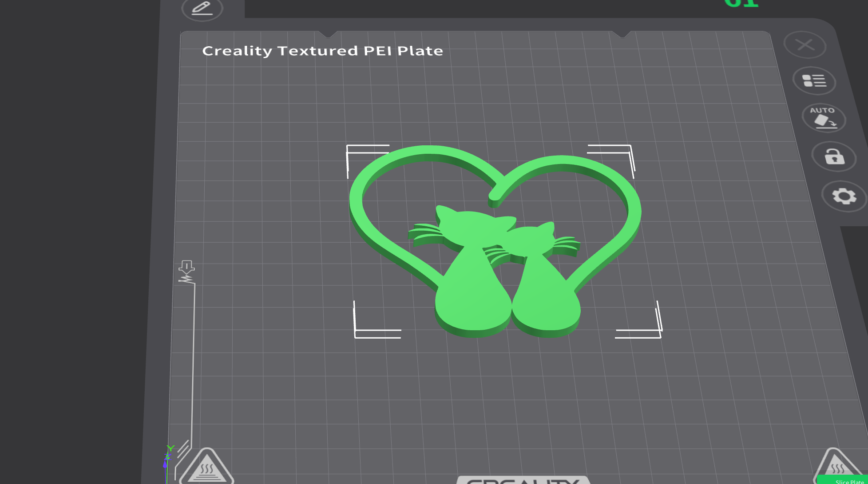Screen dimensions: 868x484
Task: Click the nozzle wipe marker icon
Action: [x=186, y=272]
